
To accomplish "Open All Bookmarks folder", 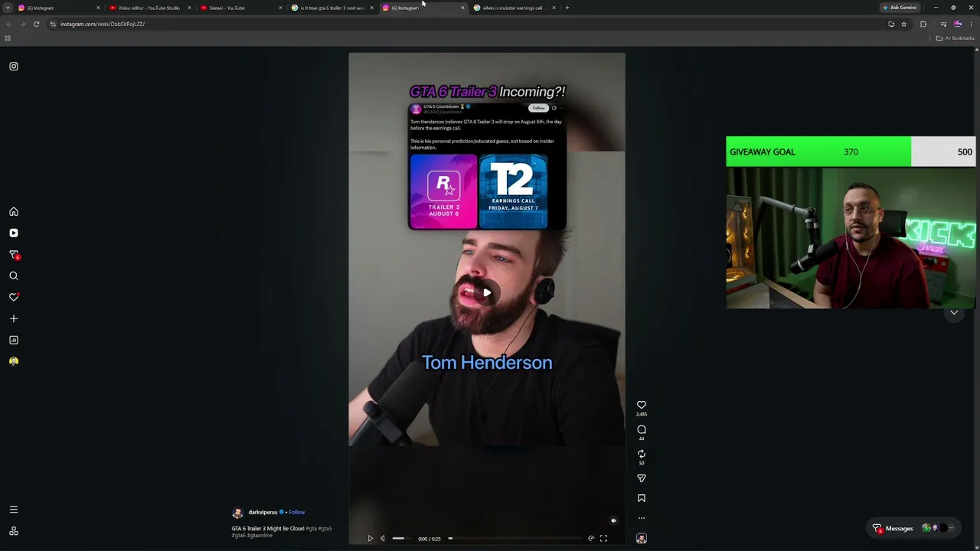I will click(955, 38).
